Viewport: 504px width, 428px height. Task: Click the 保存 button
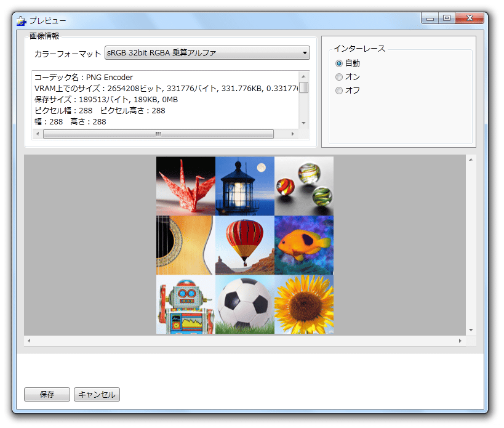point(47,394)
